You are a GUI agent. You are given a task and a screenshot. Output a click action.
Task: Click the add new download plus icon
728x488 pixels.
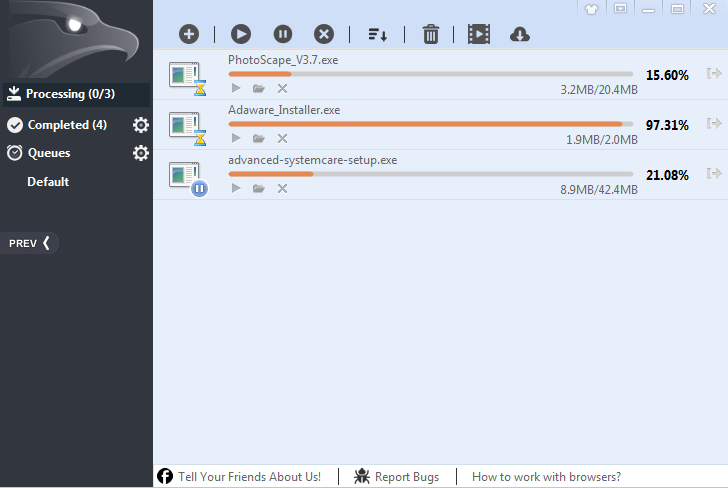point(189,34)
